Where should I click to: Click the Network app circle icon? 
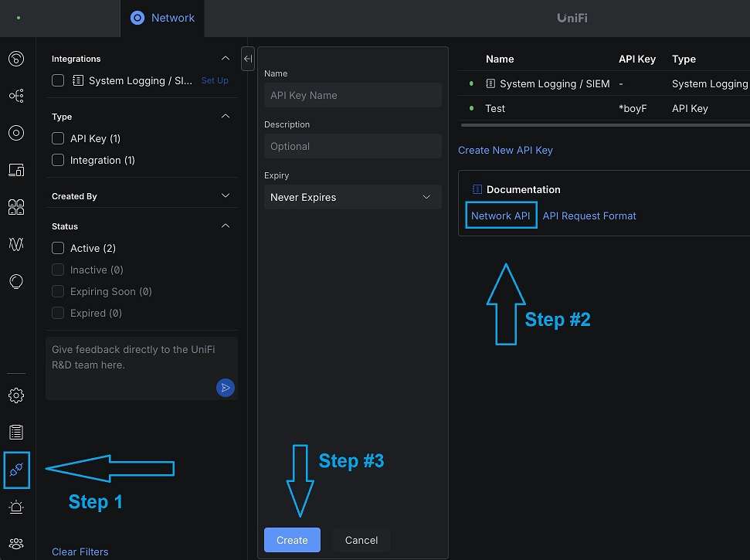click(x=137, y=19)
